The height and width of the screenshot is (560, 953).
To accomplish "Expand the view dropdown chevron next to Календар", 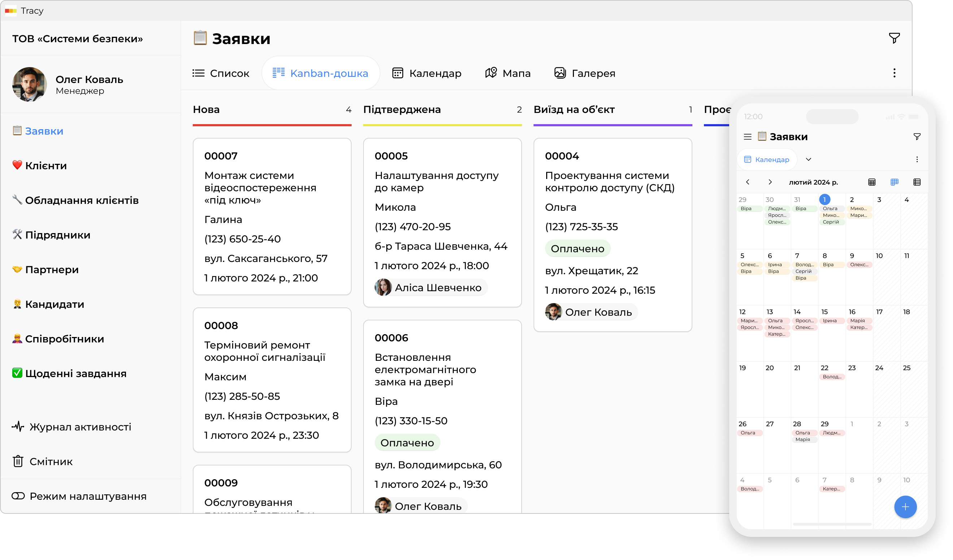I will (x=808, y=159).
